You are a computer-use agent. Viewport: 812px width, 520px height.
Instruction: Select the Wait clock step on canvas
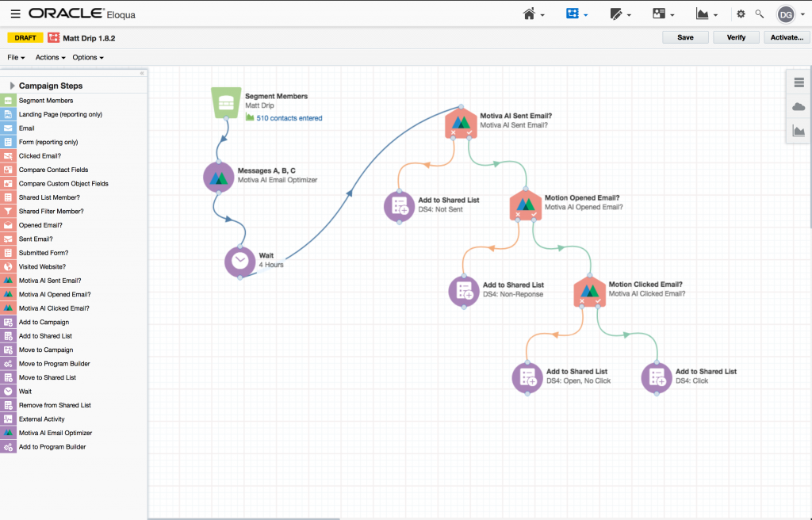pos(239,261)
